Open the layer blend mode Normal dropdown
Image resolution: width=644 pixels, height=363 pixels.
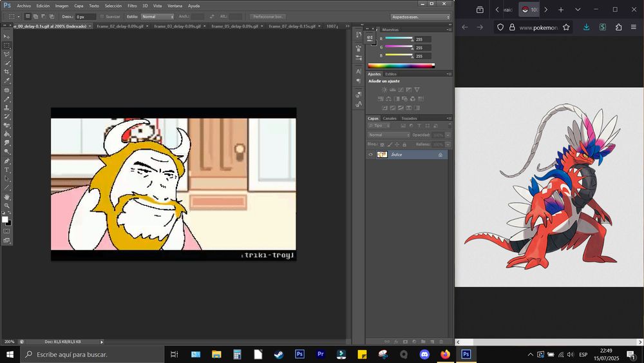(x=388, y=135)
